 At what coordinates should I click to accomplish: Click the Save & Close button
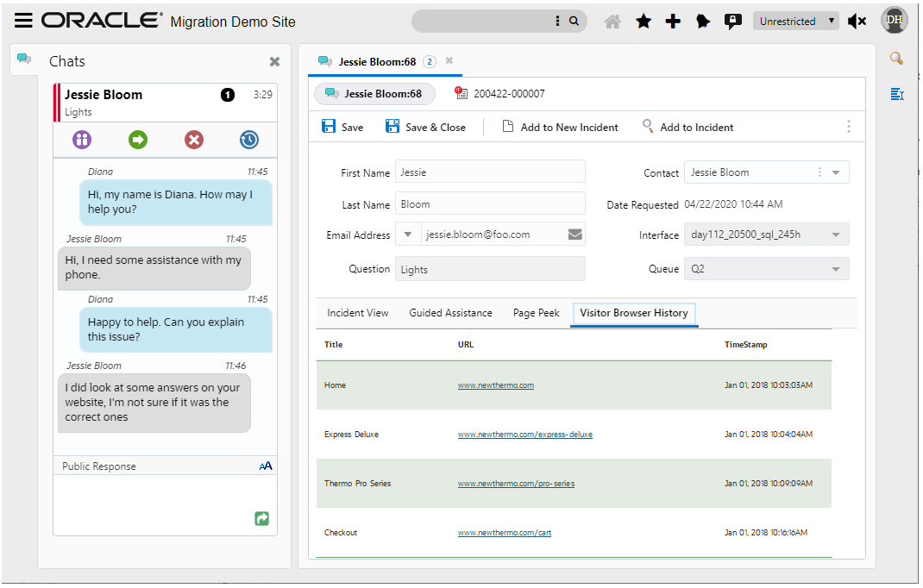pos(425,127)
